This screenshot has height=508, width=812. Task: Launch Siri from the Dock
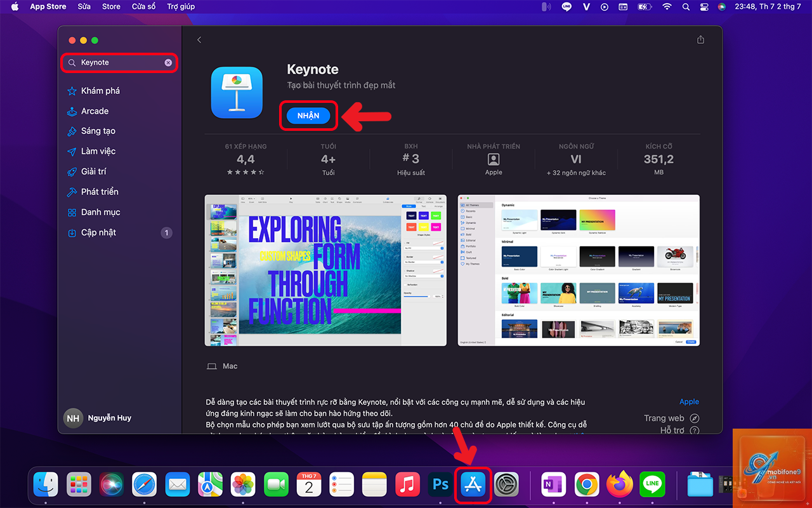112,485
